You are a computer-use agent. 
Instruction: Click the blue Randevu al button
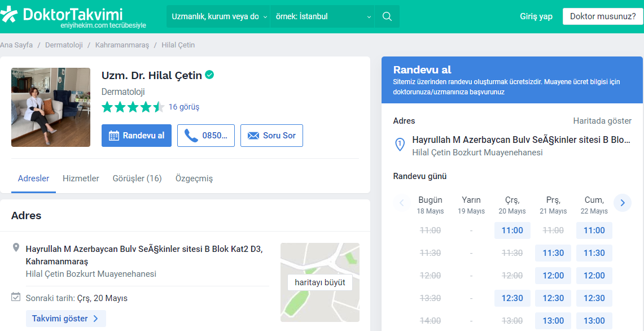pos(137,136)
